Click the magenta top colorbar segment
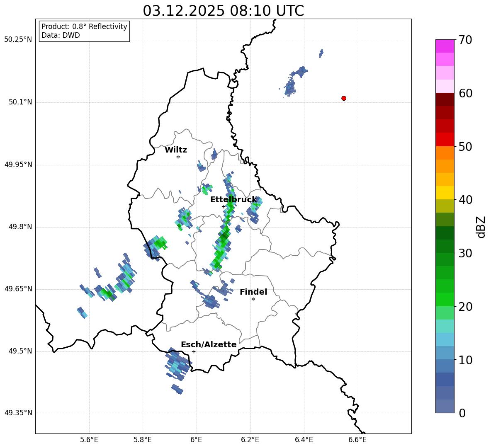Image resolution: width=491 pixels, height=448 pixels. (445, 46)
